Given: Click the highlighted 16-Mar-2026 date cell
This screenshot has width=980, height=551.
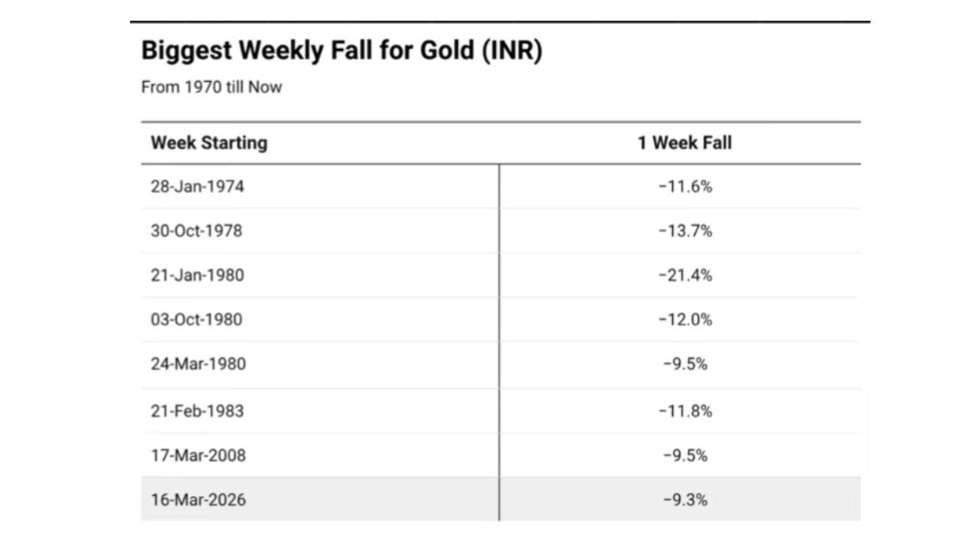Looking at the screenshot, I should point(198,500).
